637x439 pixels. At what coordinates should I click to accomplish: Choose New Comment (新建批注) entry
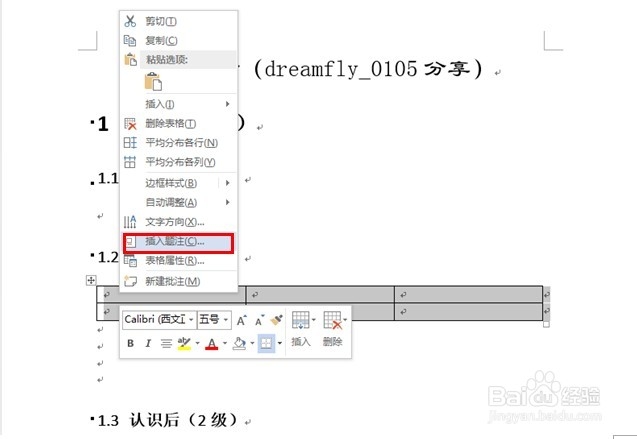(179, 281)
